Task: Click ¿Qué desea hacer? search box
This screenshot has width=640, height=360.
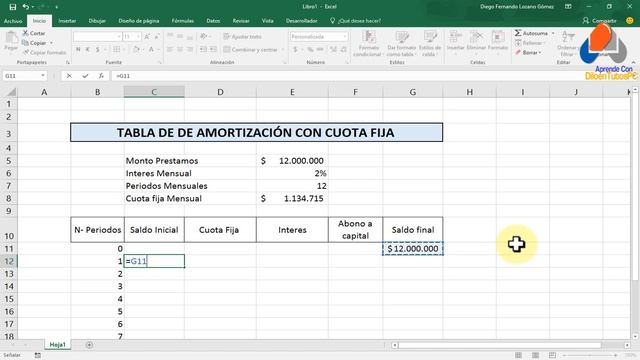Action: pos(356,21)
